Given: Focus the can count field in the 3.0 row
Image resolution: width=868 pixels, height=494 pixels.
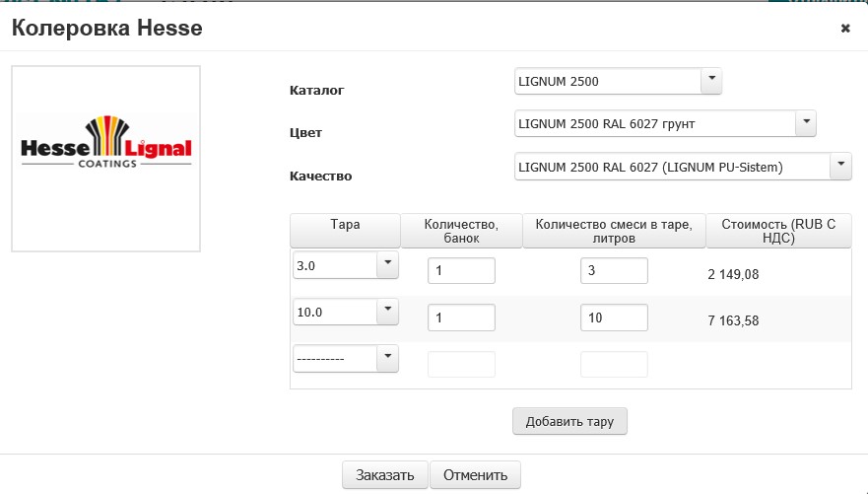Looking at the screenshot, I should pyautogui.click(x=461, y=271).
